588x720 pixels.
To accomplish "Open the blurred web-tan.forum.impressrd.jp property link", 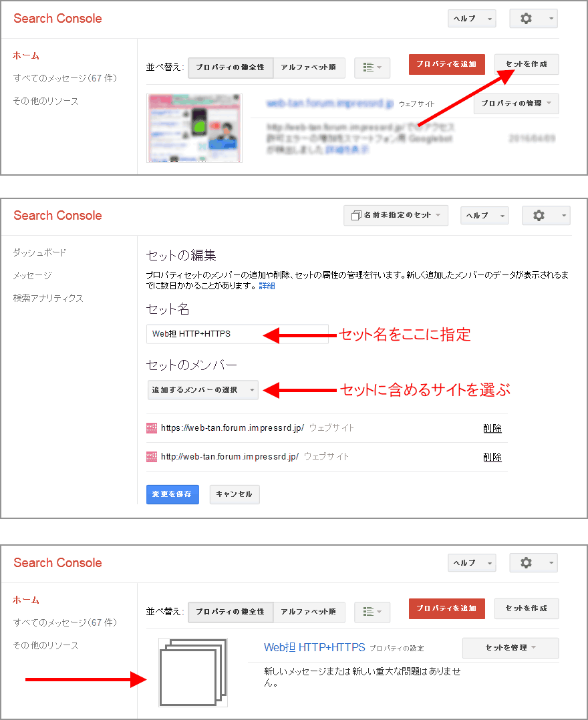I will pyautogui.click(x=330, y=104).
